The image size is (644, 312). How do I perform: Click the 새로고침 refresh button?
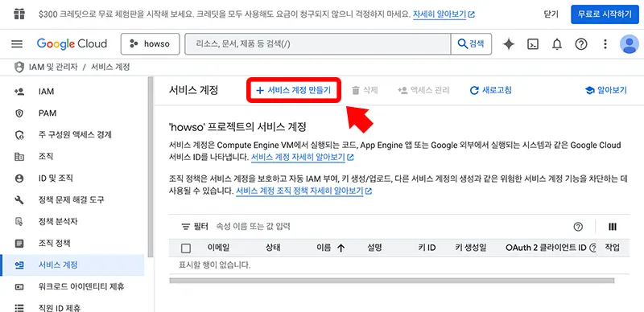491,90
